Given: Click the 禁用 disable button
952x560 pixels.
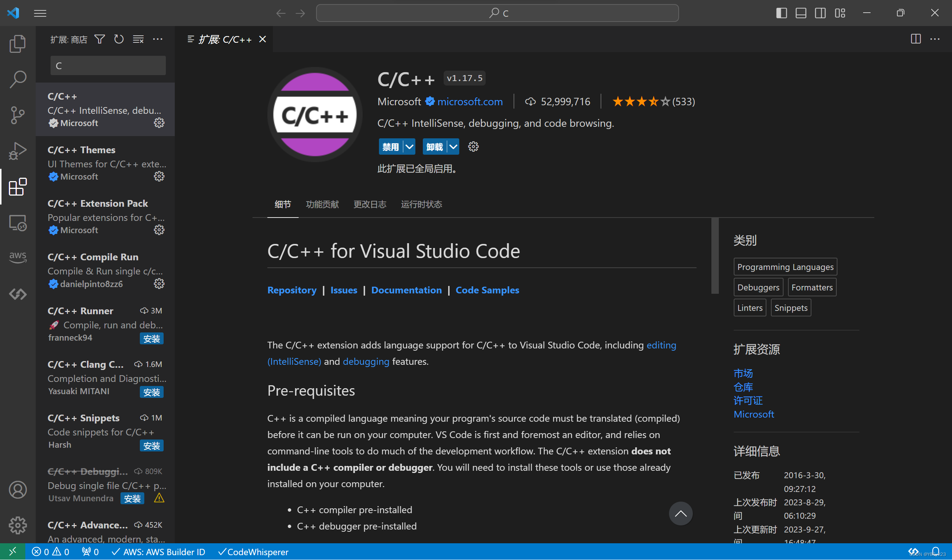Looking at the screenshot, I should (391, 147).
